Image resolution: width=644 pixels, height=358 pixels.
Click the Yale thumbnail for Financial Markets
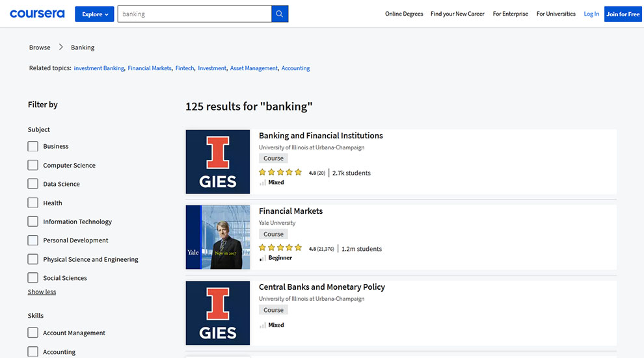pyautogui.click(x=218, y=237)
